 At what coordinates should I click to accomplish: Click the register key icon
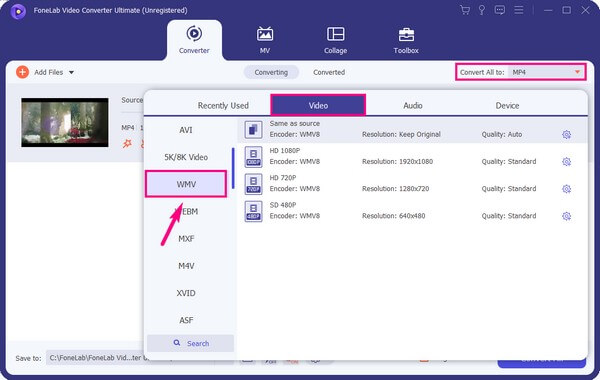pos(482,10)
